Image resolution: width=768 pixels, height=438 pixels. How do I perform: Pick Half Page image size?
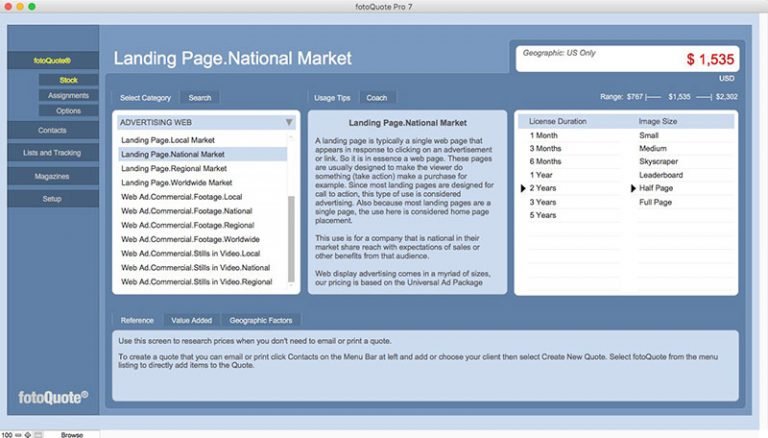(656, 188)
